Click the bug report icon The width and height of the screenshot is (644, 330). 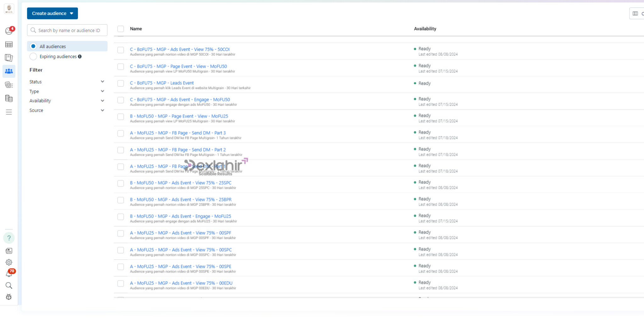tap(9, 297)
